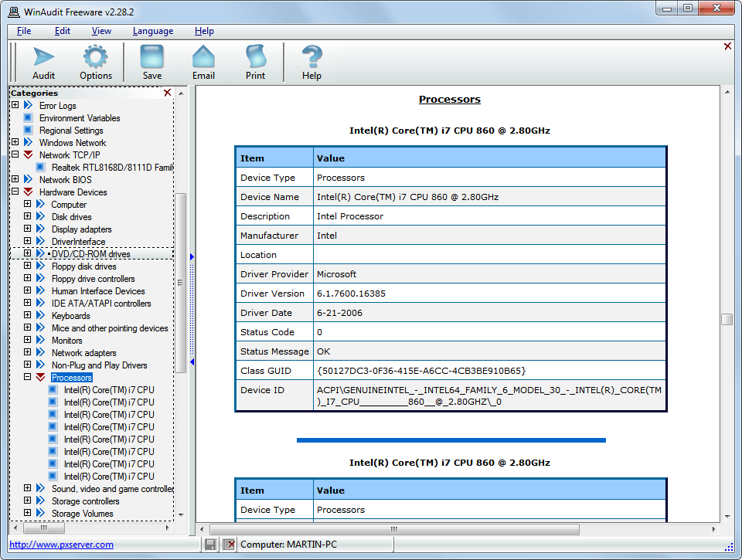Expand the Windows Network node
The width and height of the screenshot is (742, 560).
15,142
